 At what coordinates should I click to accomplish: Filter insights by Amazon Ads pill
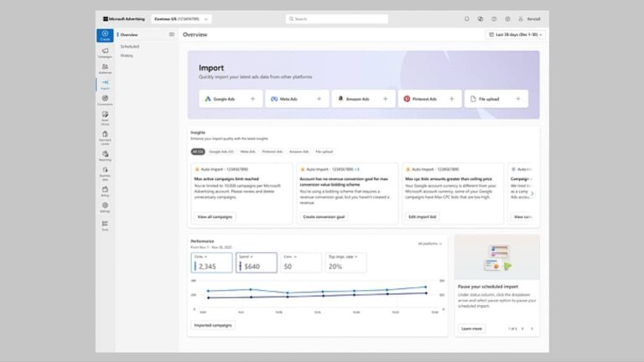299,152
